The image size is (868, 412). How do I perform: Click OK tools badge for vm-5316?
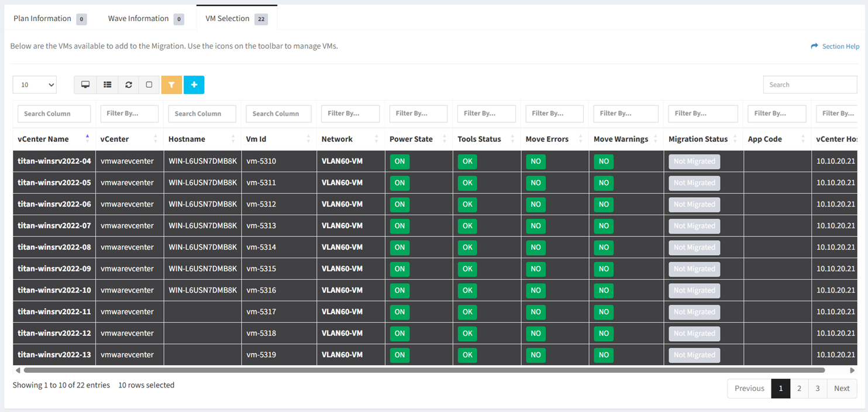(x=467, y=290)
